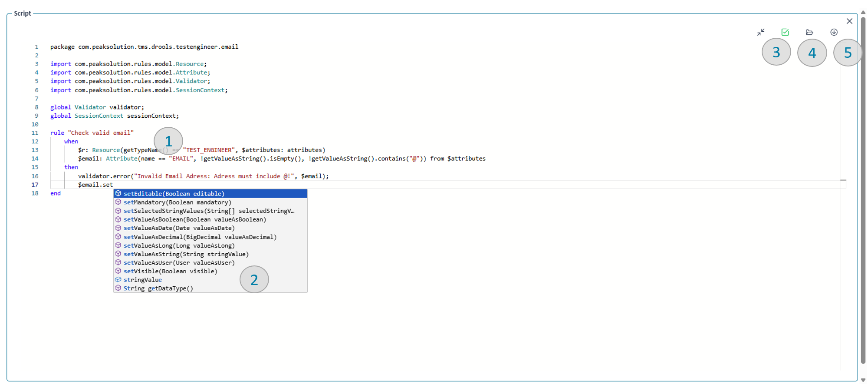Screen dimensions: 868x391
Task: Collapse the script editor with minimize arrows icon
Action: click(x=761, y=32)
